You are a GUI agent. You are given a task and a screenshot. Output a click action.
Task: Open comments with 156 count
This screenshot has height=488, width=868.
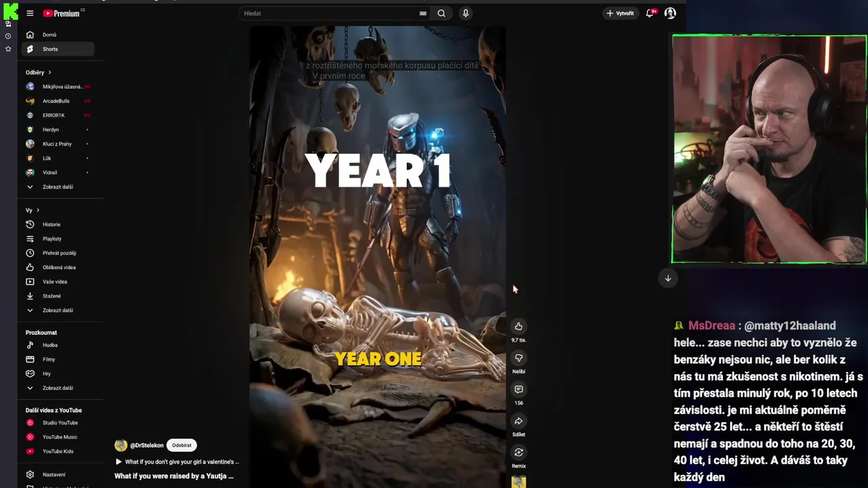[519, 389]
